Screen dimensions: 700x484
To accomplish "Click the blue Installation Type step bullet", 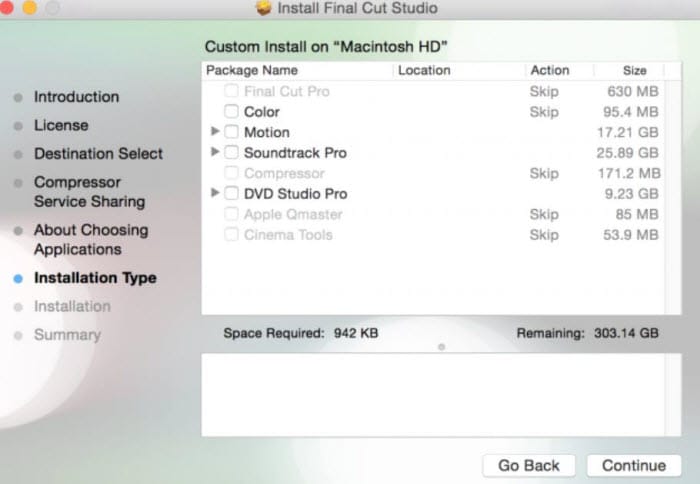I will tap(18, 279).
